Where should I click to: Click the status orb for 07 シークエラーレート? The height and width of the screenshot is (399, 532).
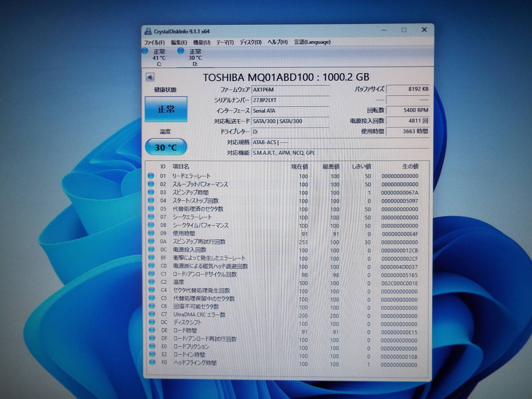point(151,217)
